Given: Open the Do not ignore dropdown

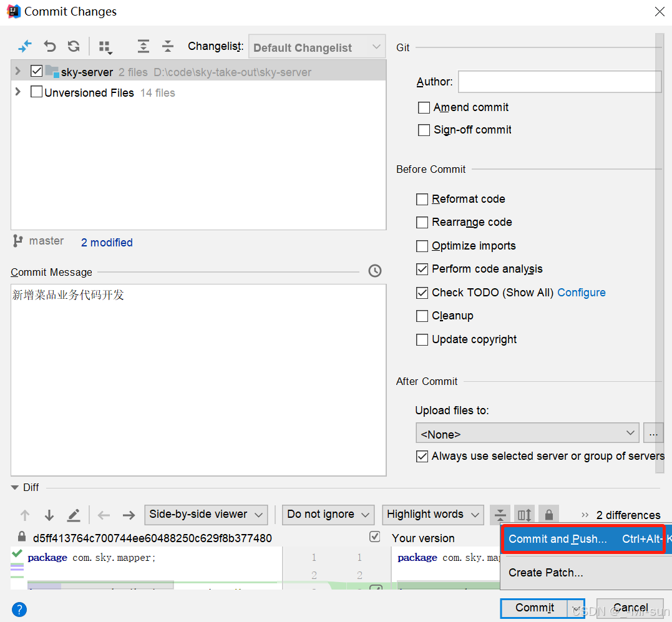Looking at the screenshot, I should coord(328,515).
